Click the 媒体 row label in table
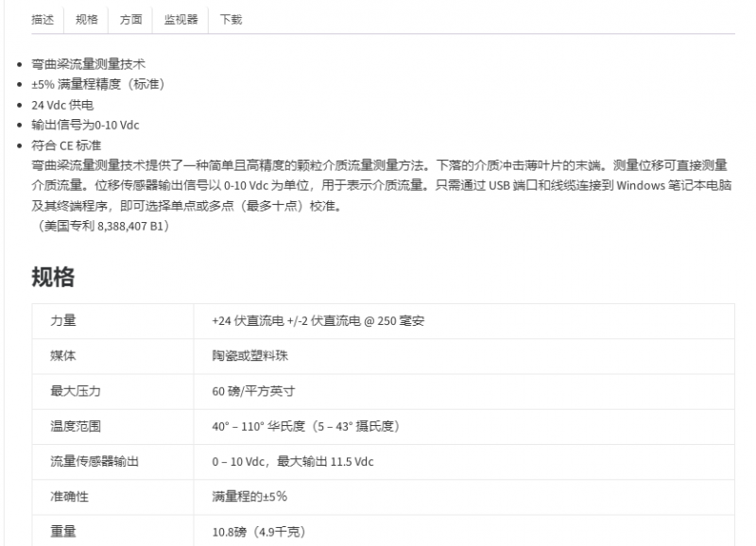The image size is (756, 546). (x=63, y=356)
